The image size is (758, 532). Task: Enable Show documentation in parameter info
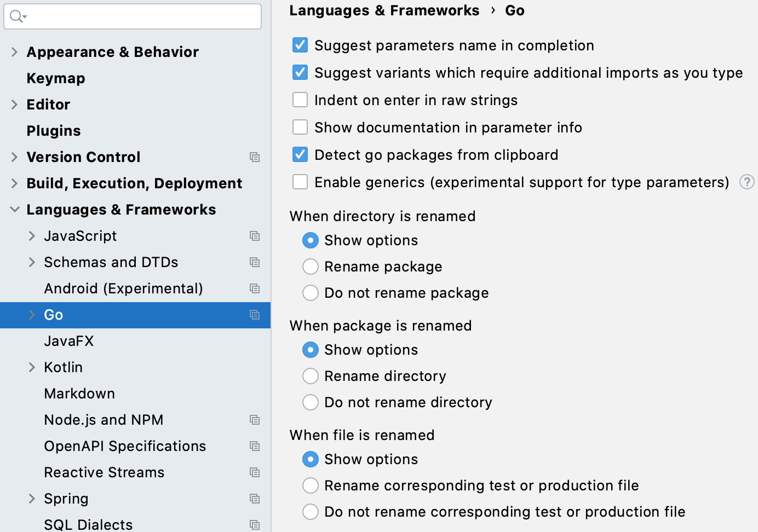pyautogui.click(x=300, y=127)
